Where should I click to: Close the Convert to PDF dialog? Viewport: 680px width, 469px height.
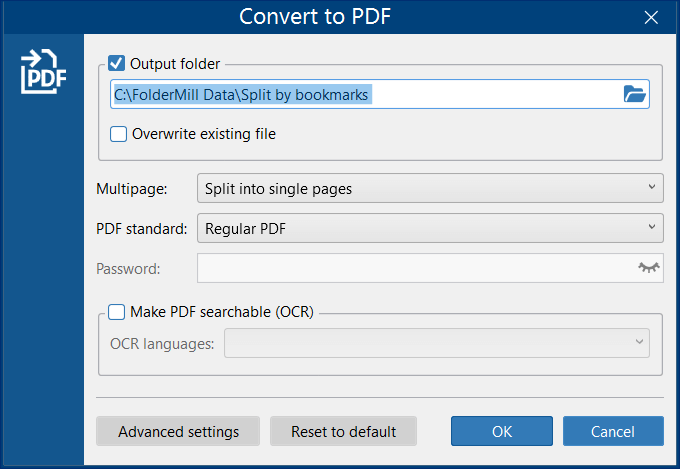click(651, 17)
